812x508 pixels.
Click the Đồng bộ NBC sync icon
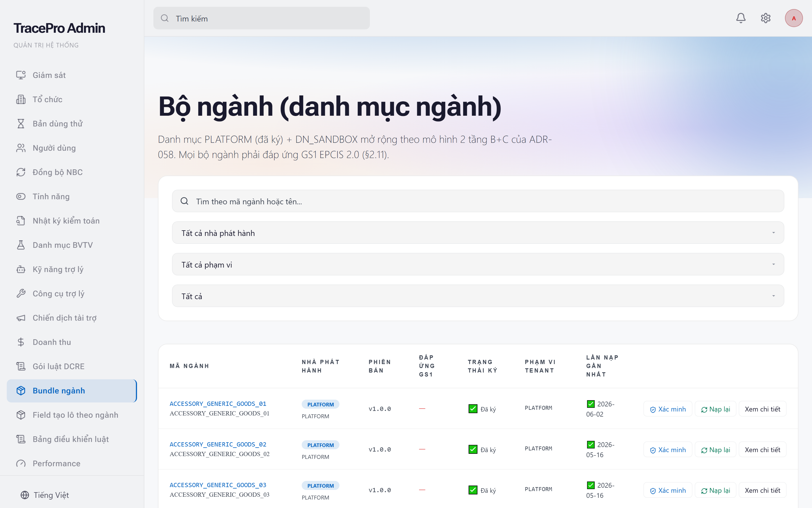point(21,172)
